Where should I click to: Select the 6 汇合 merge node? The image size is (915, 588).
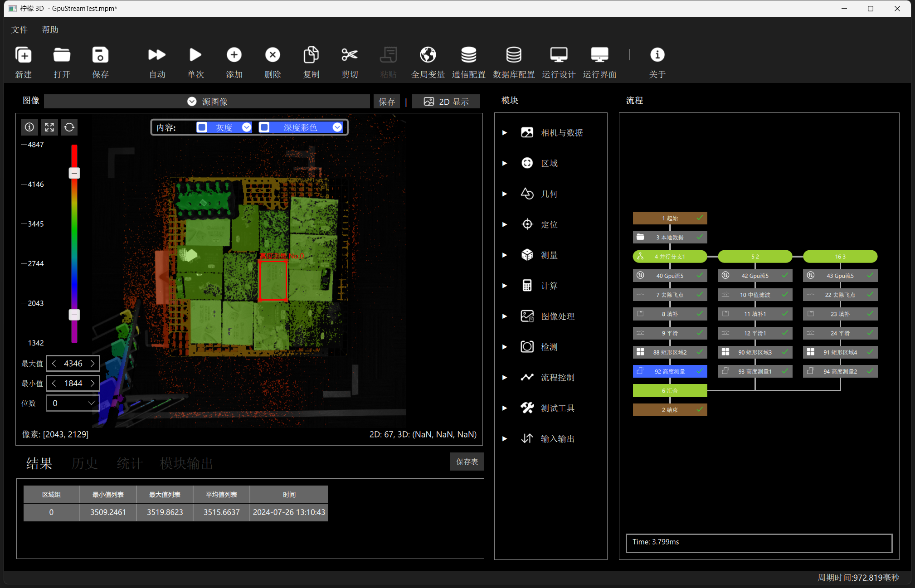click(x=670, y=390)
